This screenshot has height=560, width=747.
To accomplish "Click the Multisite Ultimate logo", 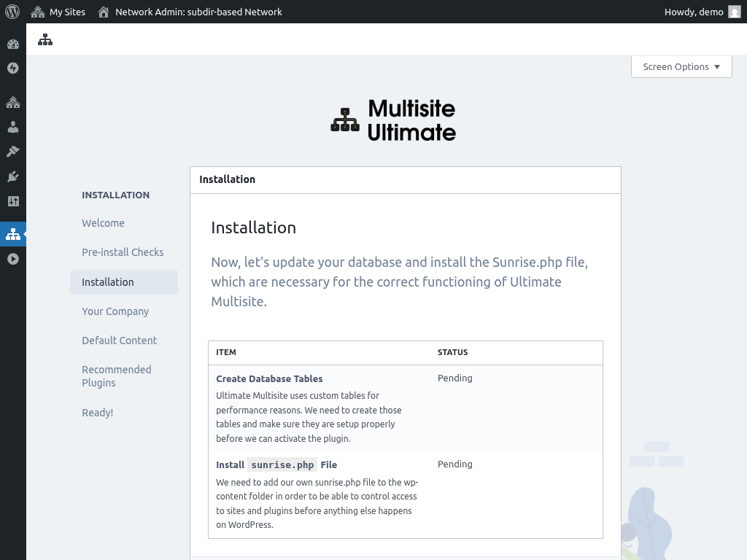I will 393,120.
